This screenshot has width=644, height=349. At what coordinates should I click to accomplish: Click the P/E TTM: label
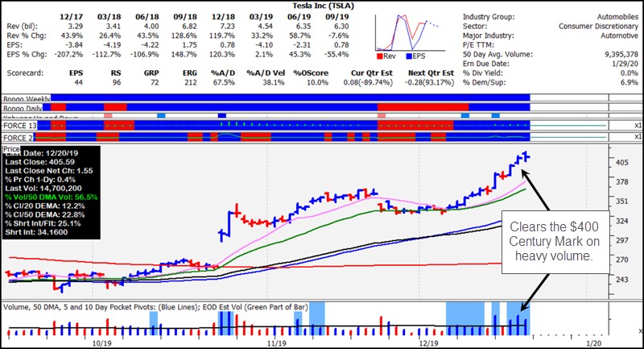[x=478, y=45]
